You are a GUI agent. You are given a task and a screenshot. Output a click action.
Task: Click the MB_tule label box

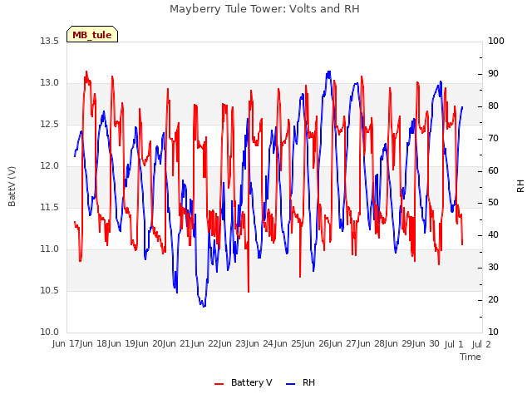92,34
